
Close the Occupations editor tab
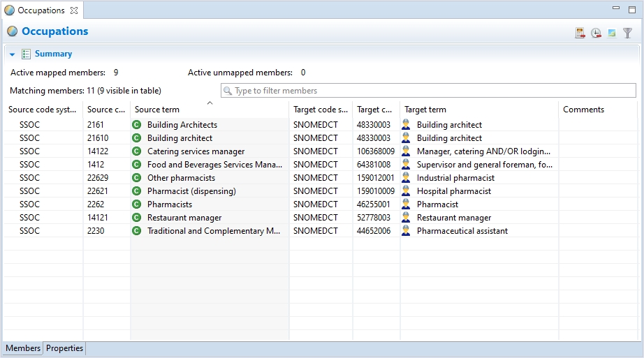coord(74,10)
